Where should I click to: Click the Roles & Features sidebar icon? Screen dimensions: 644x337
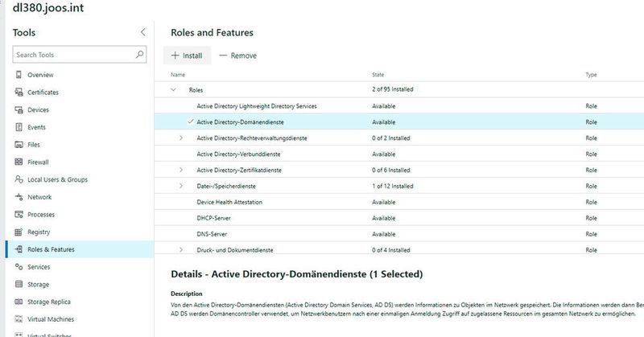click(19, 249)
